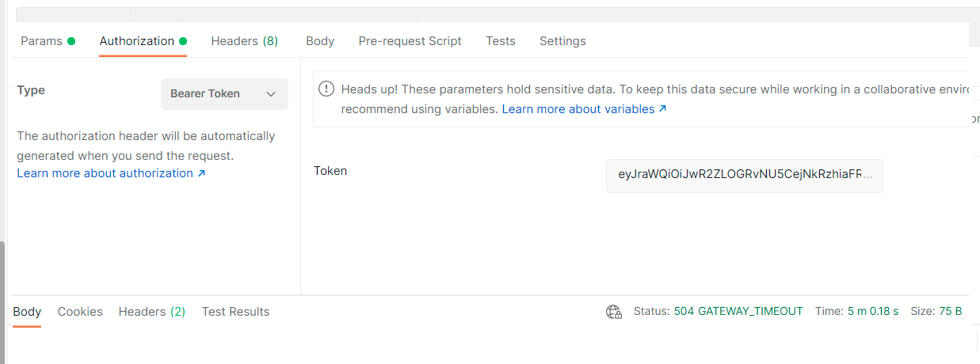Click the 504 GATEWAY_TIMEOUT status text
The height and width of the screenshot is (364, 980).
point(738,312)
